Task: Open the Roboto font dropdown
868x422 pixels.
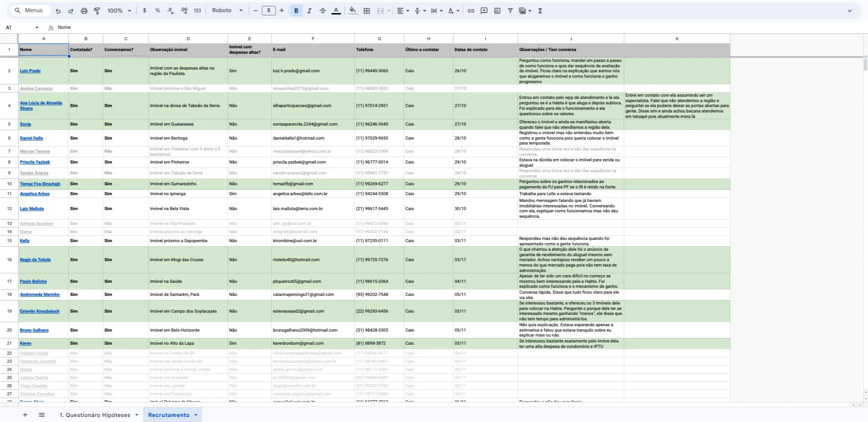Action: point(227,11)
